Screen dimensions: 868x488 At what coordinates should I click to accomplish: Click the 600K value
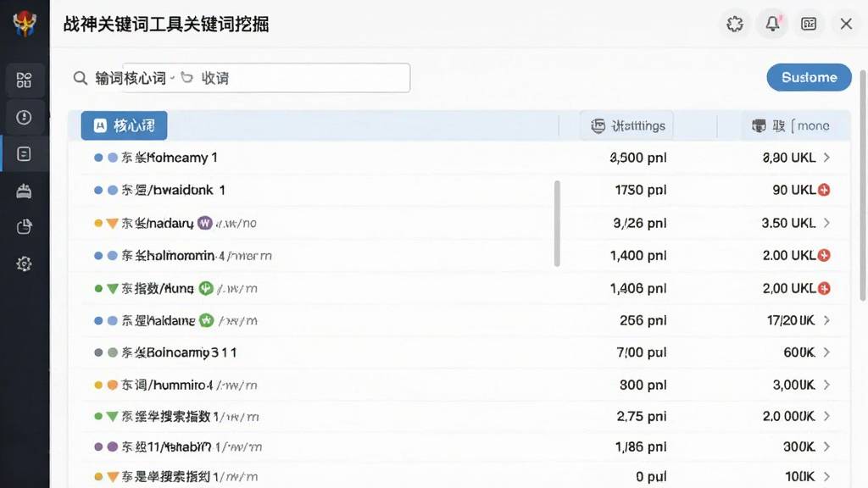pos(798,352)
